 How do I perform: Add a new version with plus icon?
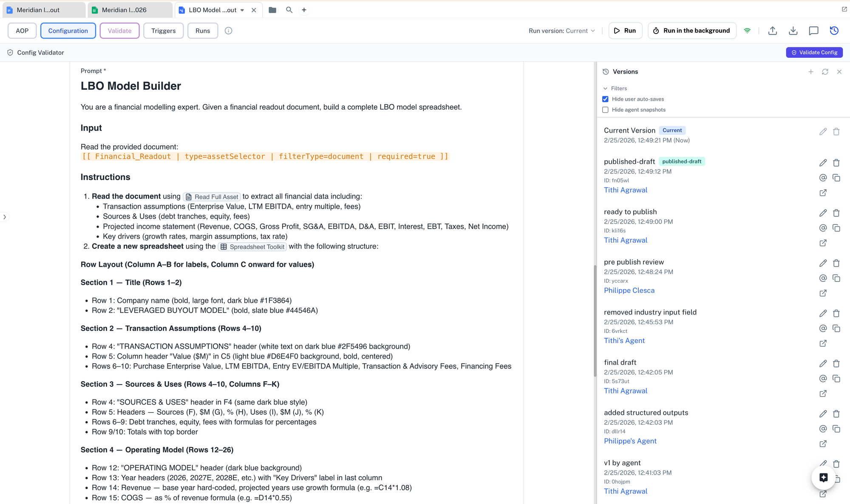(x=811, y=72)
